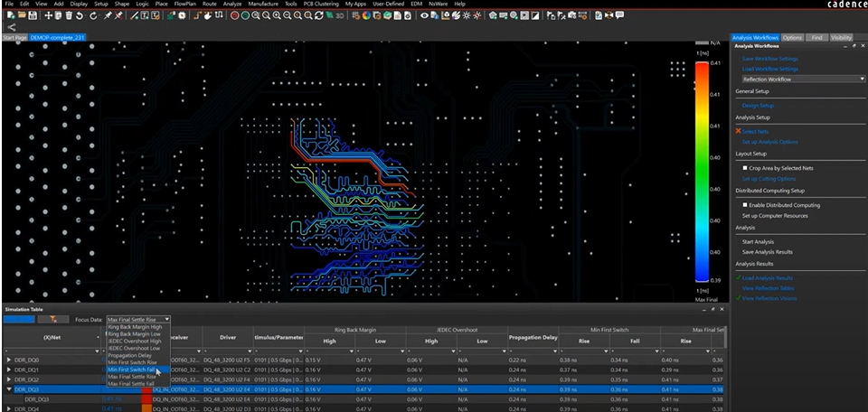
Task: Expand the DDR_DQ1 row
Action: tap(8, 370)
